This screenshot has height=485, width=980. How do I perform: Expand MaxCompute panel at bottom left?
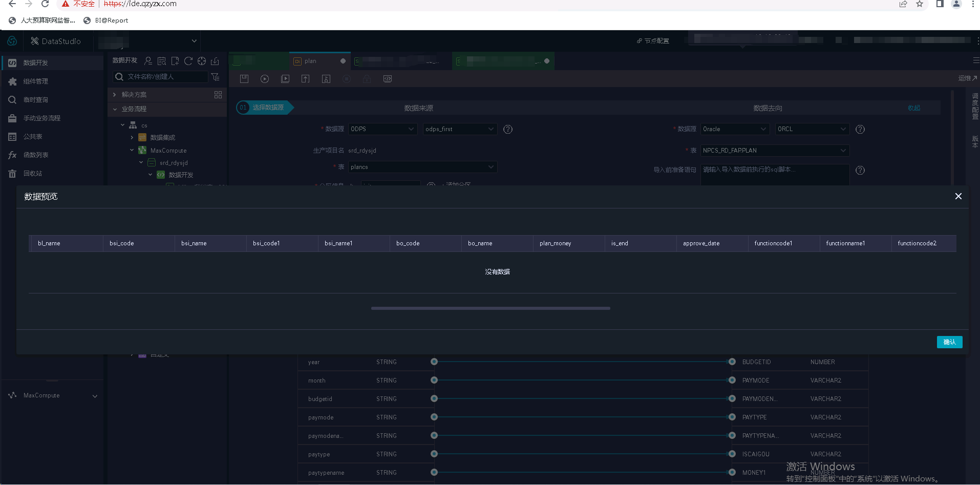coord(95,396)
